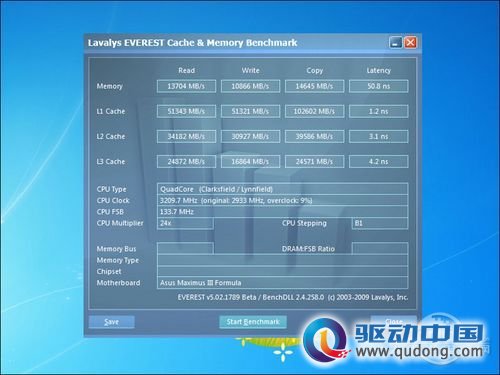
Task: Click the Start Benchmark button
Action: (x=253, y=322)
